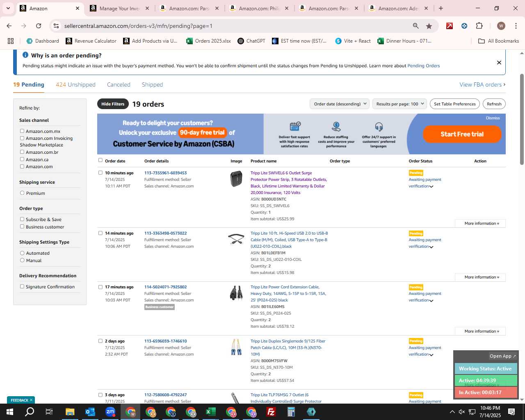Go back with the browser back arrow
This screenshot has height=420, width=525.
(9, 26)
